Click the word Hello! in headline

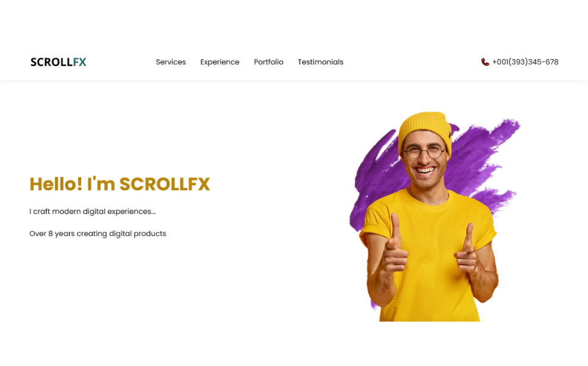pos(56,184)
